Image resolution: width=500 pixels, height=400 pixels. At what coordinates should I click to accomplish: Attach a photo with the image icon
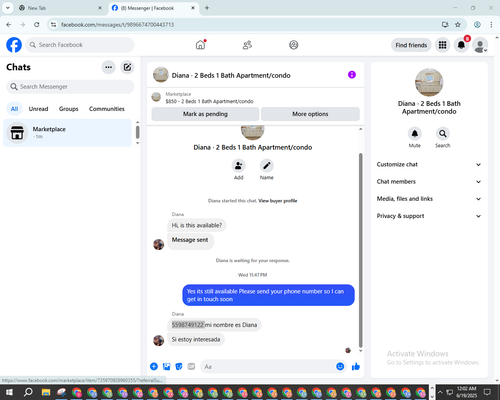166,367
